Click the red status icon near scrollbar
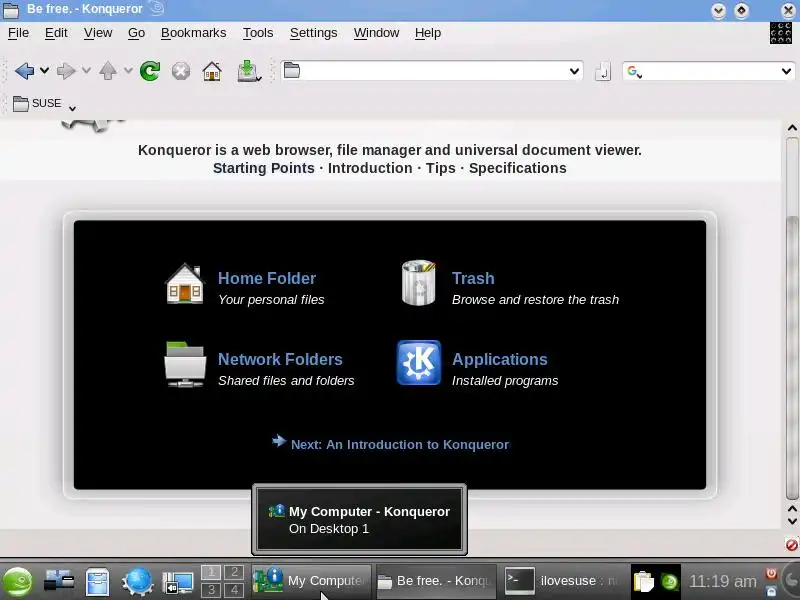 click(792, 545)
